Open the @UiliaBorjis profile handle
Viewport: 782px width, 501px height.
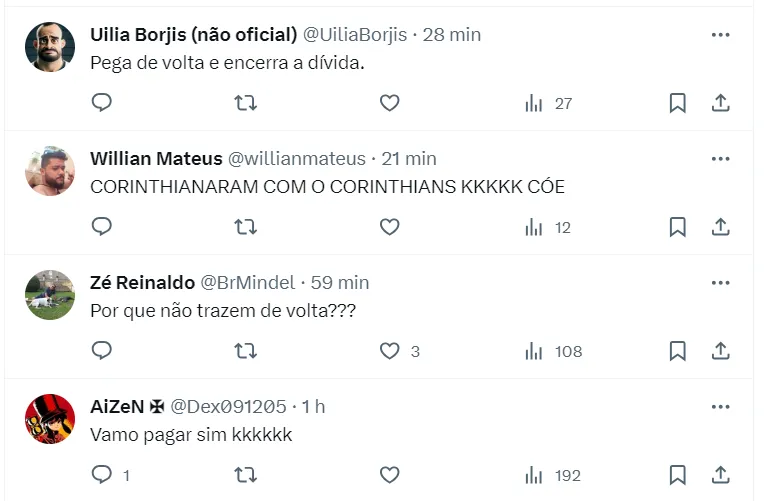pos(355,35)
